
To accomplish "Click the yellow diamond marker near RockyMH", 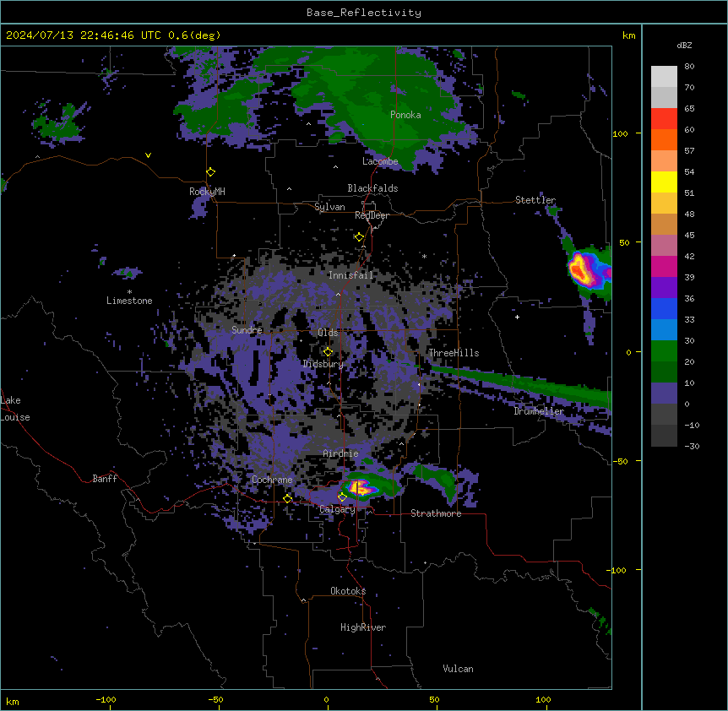I will (211, 172).
